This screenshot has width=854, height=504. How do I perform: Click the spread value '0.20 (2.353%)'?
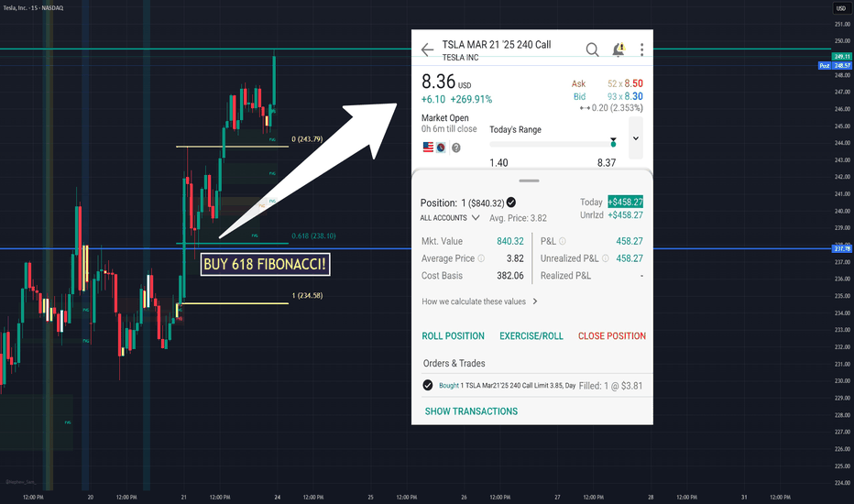[617, 108]
